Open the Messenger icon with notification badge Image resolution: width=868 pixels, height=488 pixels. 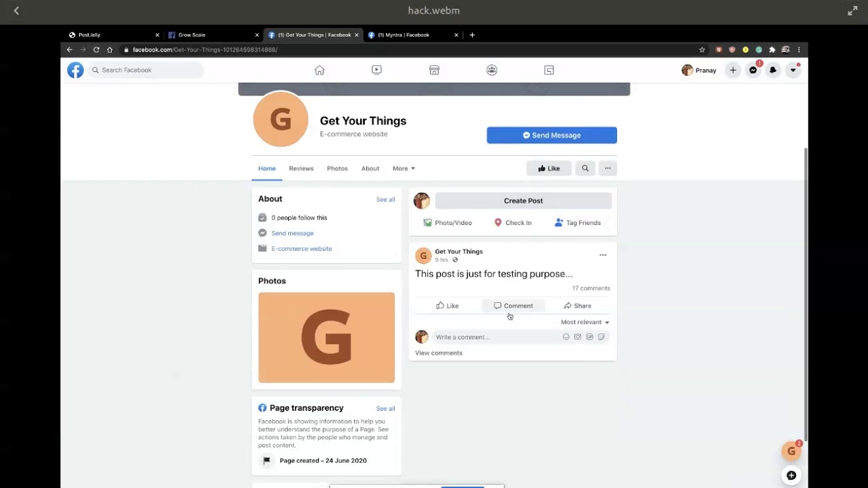(x=753, y=70)
